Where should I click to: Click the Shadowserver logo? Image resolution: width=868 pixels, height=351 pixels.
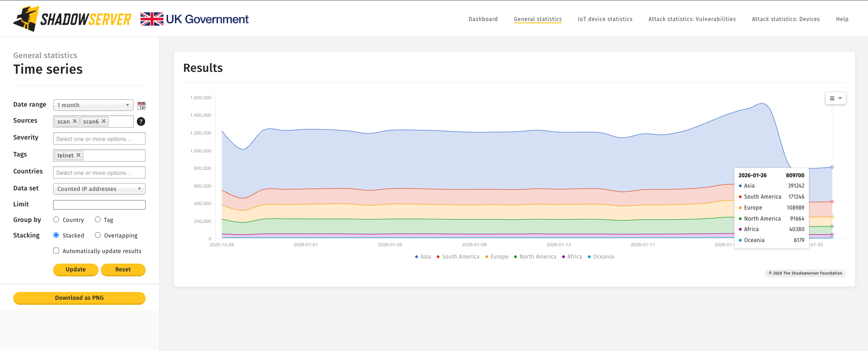click(72, 19)
